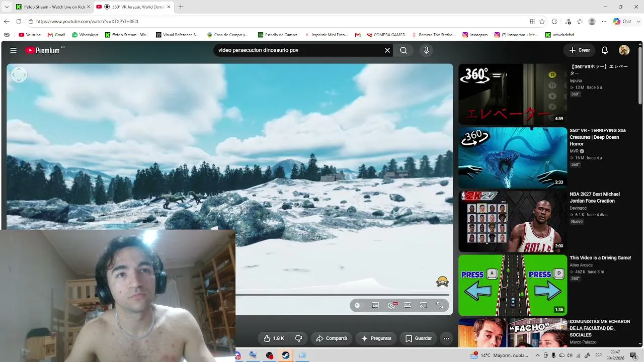Image resolution: width=644 pixels, height=362 pixels.
Task: Toggle fullscreen on the video player
Action: (440, 305)
